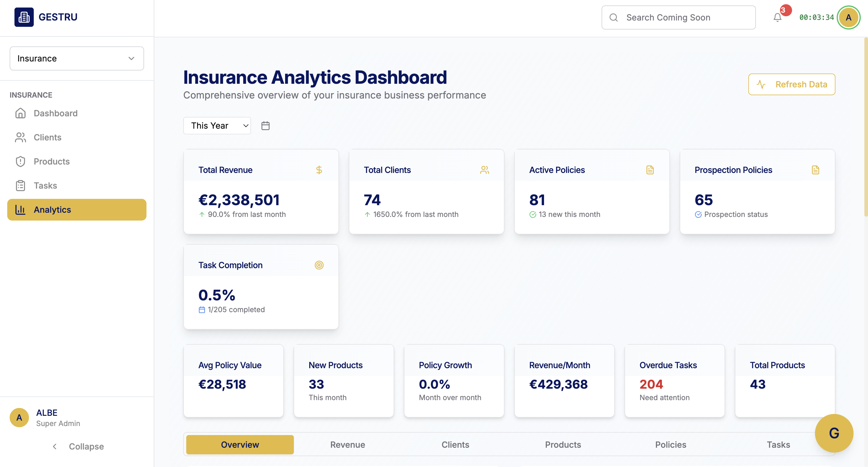Click the Active Policies document icon
The width and height of the screenshot is (868, 467).
click(650, 170)
